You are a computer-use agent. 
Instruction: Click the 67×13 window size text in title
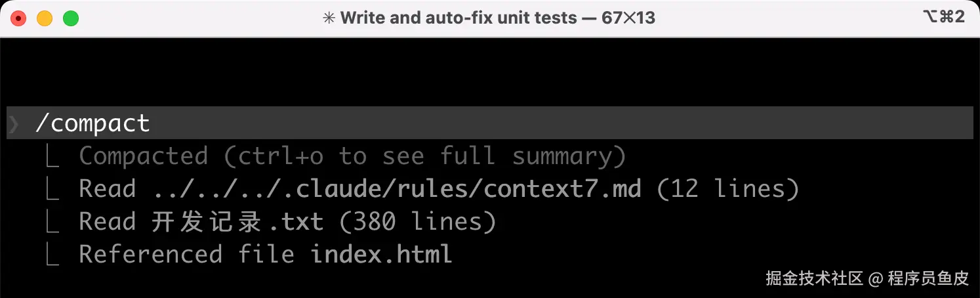[628, 18]
